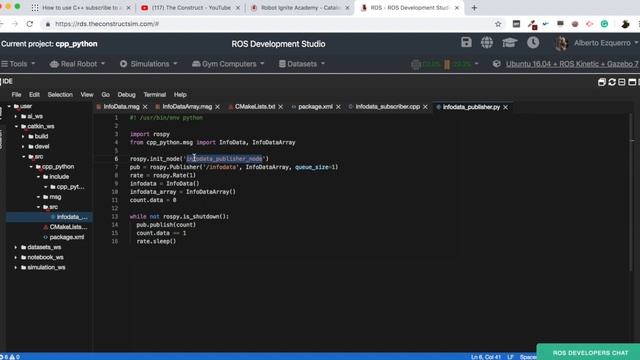
Task: Expand the simulation_ws folder
Action: pos(16,268)
